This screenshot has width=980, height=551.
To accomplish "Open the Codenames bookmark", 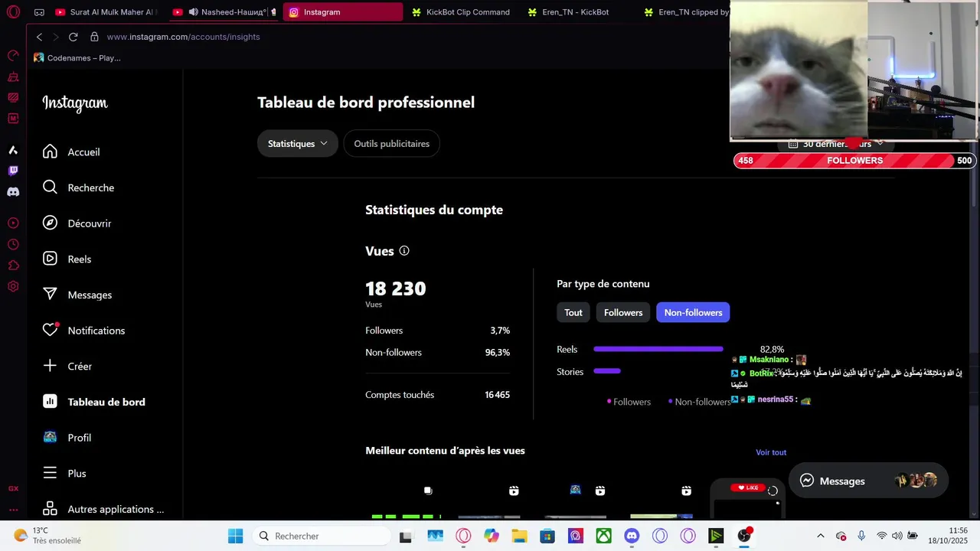I will (77, 57).
